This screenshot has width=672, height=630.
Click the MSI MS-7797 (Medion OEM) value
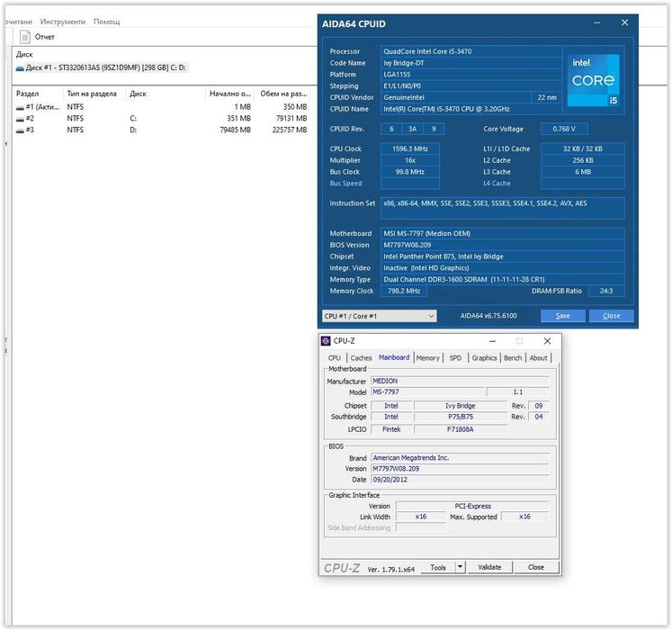pyautogui.click(x=502, y=234)
